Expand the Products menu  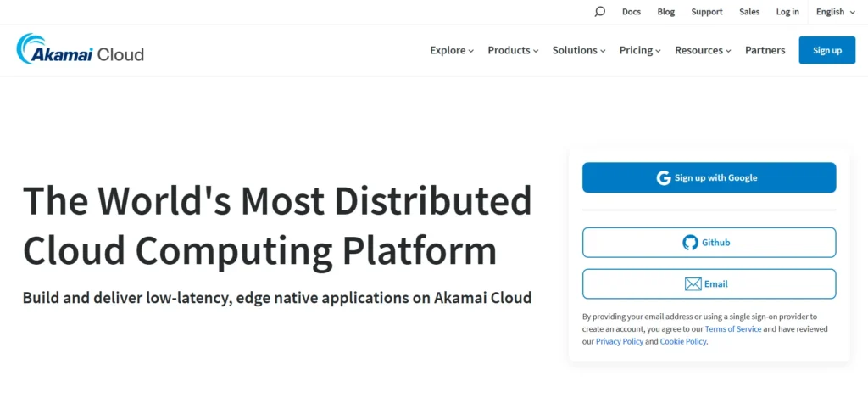[513, 50]
